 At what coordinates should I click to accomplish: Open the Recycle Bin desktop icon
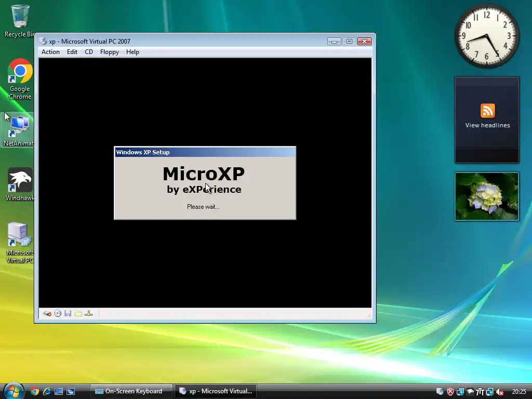point(20,20)
